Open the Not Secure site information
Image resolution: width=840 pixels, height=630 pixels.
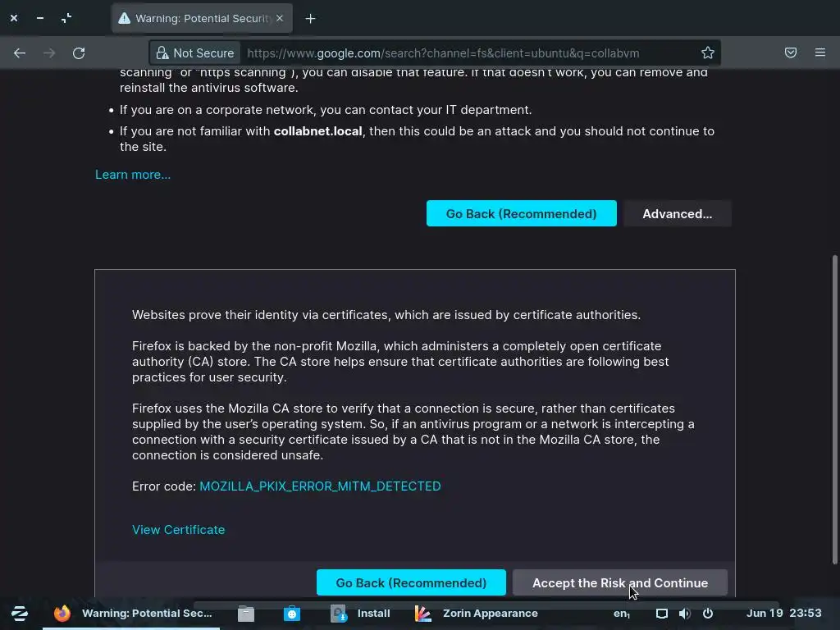(x=195, y=53)
